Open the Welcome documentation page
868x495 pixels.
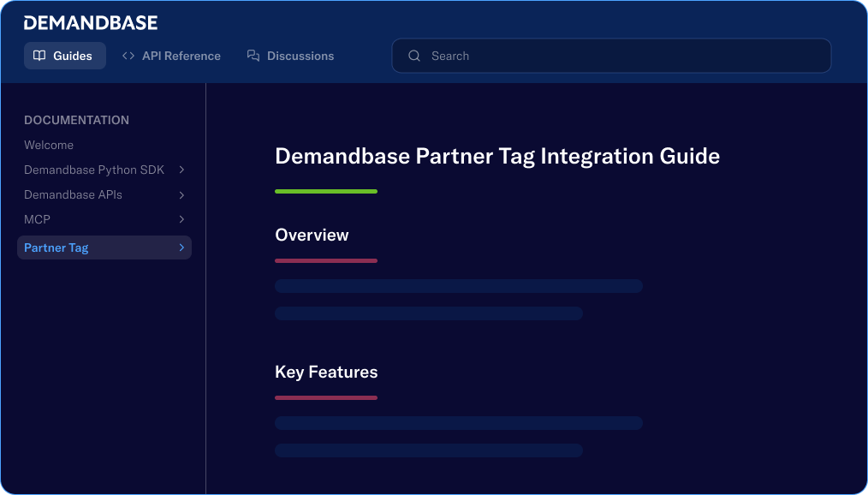49,145
